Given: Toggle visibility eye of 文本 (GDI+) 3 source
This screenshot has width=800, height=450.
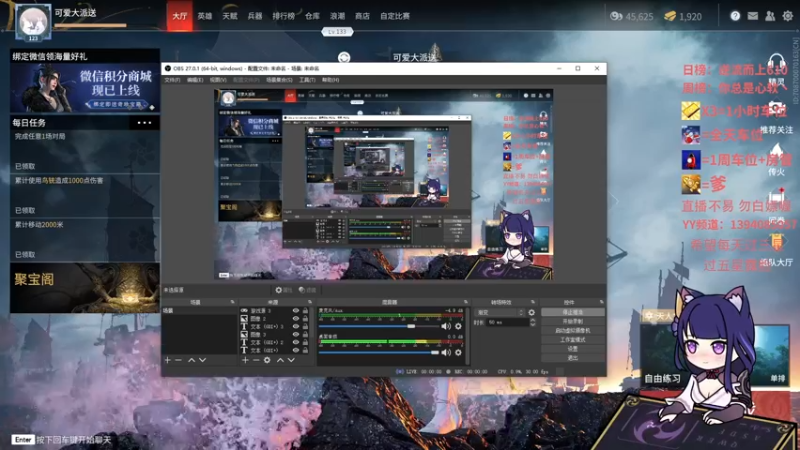Looking at the screenshot, I should point(295,327).
